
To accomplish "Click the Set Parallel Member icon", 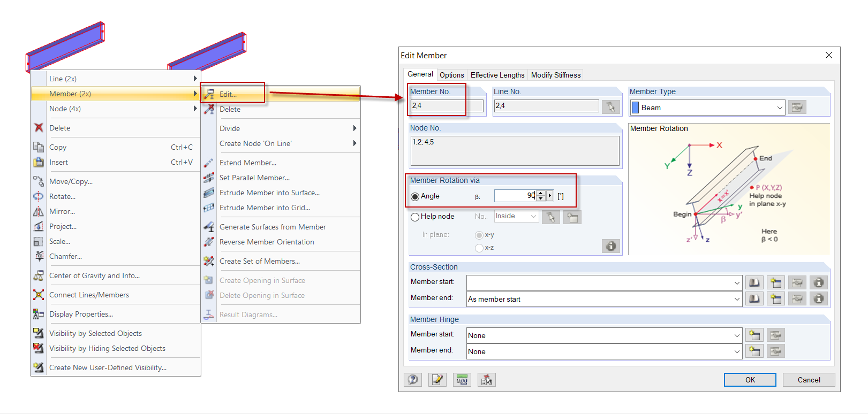I will 209,178.
